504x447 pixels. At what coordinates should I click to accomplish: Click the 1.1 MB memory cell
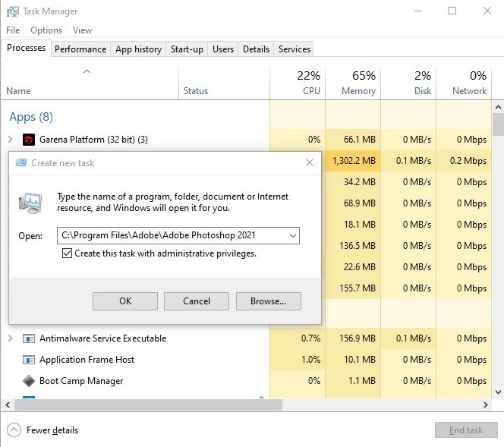coord(353,380)
